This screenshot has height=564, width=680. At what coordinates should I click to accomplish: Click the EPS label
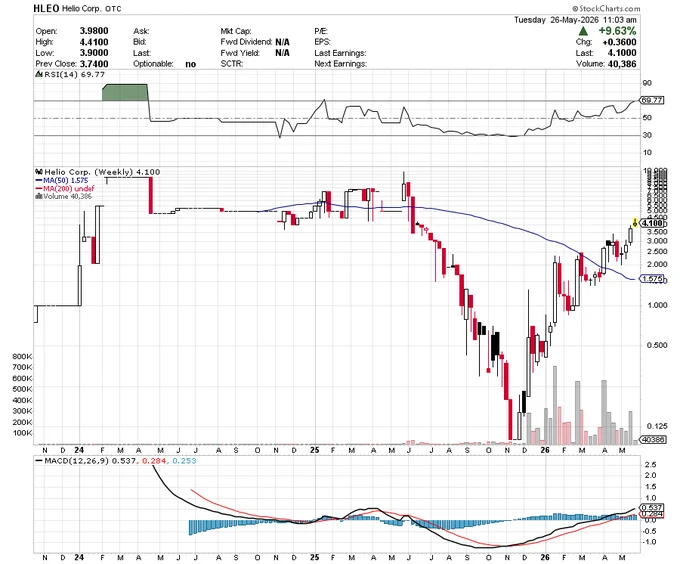point(322,42)
